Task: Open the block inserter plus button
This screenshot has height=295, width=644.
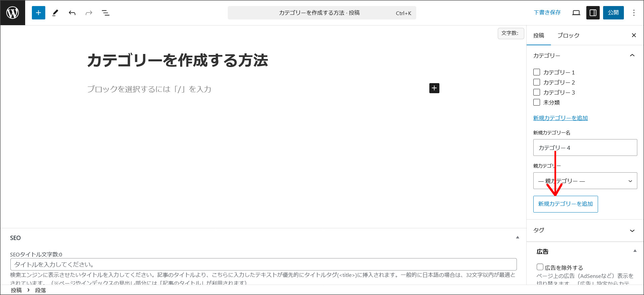Action: (x=39, y=13)
